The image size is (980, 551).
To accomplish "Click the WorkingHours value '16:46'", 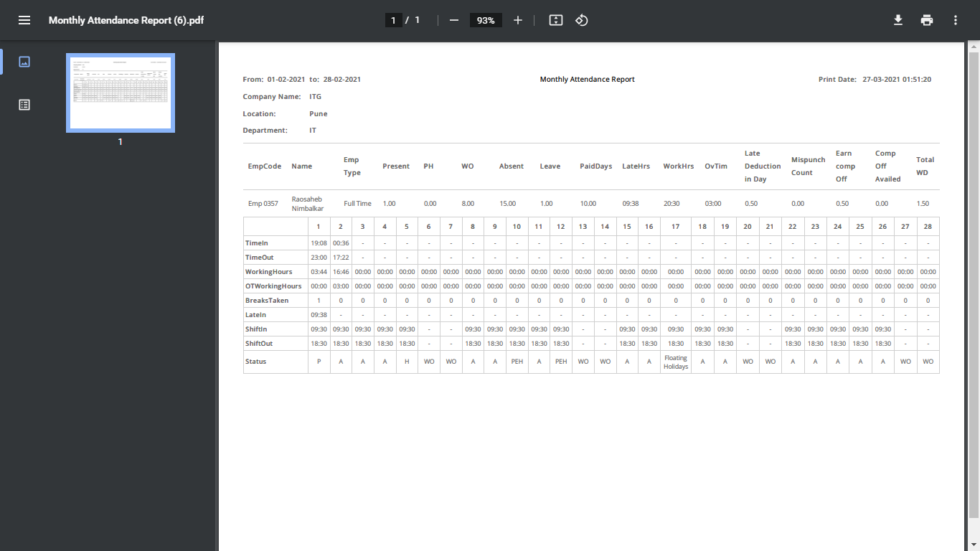I will (x=341, y=272).
